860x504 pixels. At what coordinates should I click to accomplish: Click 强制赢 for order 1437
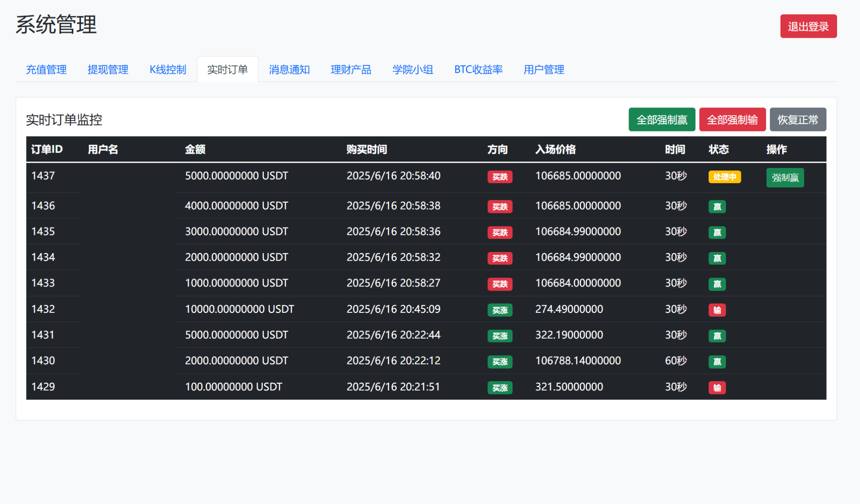(x=785, y=178)
